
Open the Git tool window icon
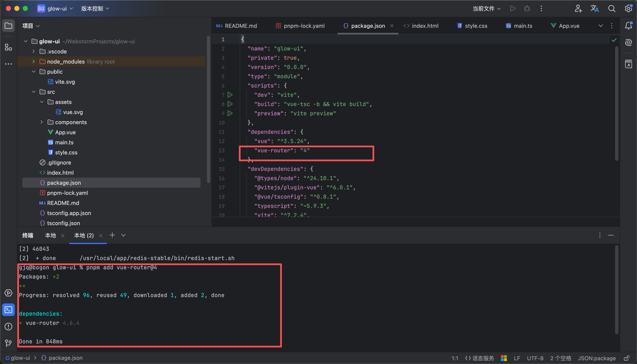8,343
